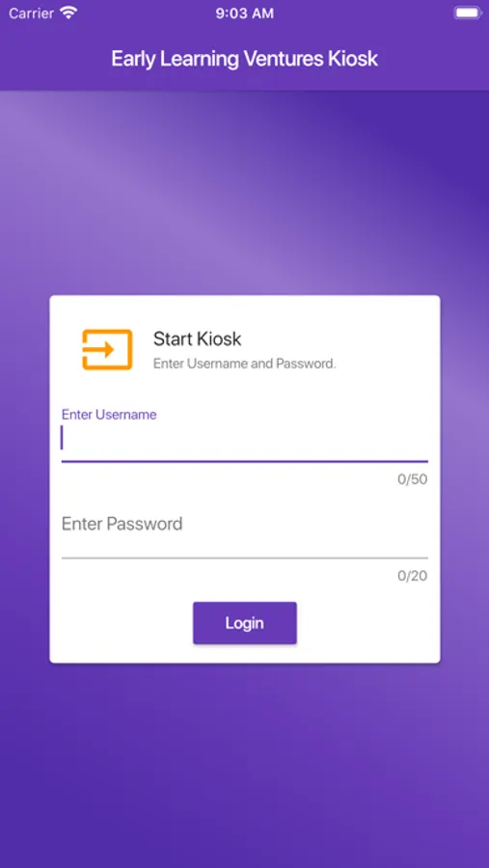The height and width of the screenshot is (868, 489).
Task: Tap the Wi-Fi icon in status bar
Action: click(68, 13)
